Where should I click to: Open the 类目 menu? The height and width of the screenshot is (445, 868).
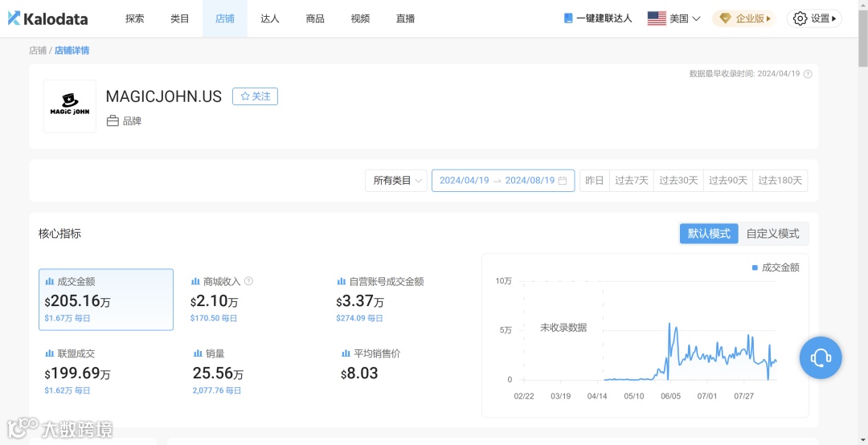(180, 18)
